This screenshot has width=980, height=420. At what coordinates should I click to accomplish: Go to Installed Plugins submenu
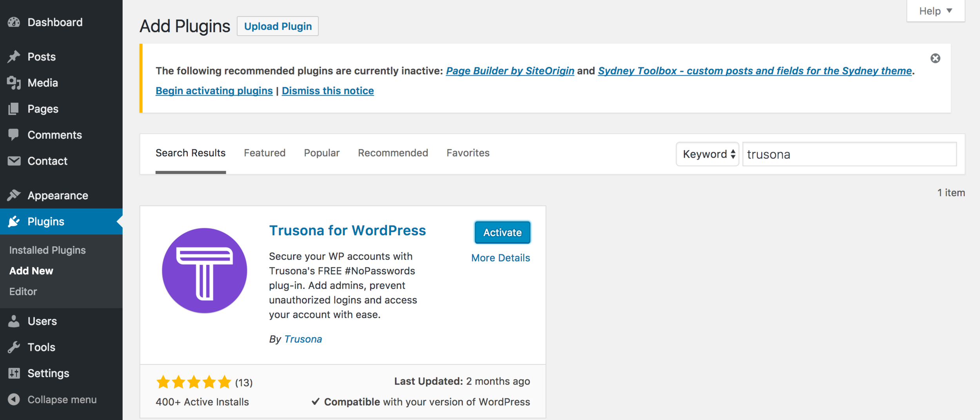pos(47,250)
